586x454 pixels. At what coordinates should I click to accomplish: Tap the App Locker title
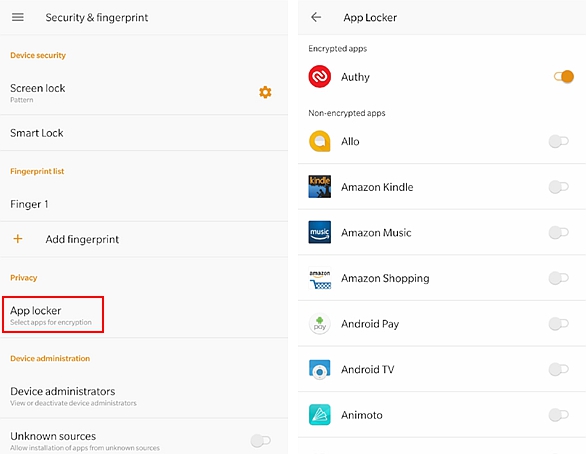coord(370,18)
